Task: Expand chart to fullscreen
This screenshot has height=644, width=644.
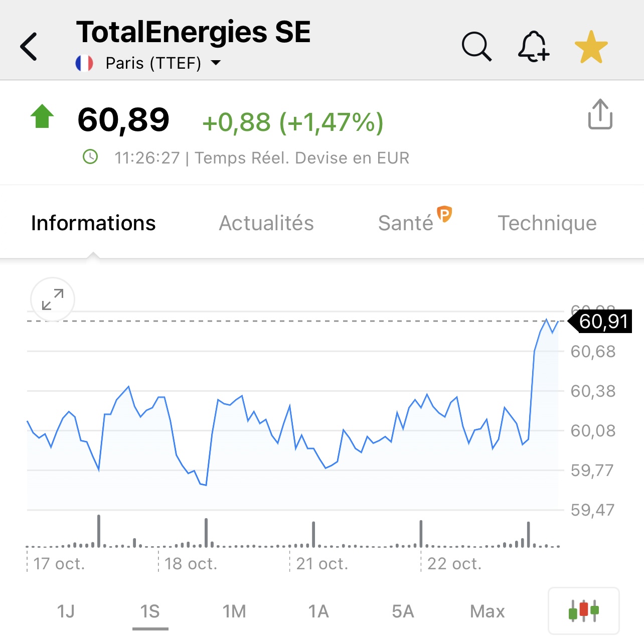Action: click(53, 299)
